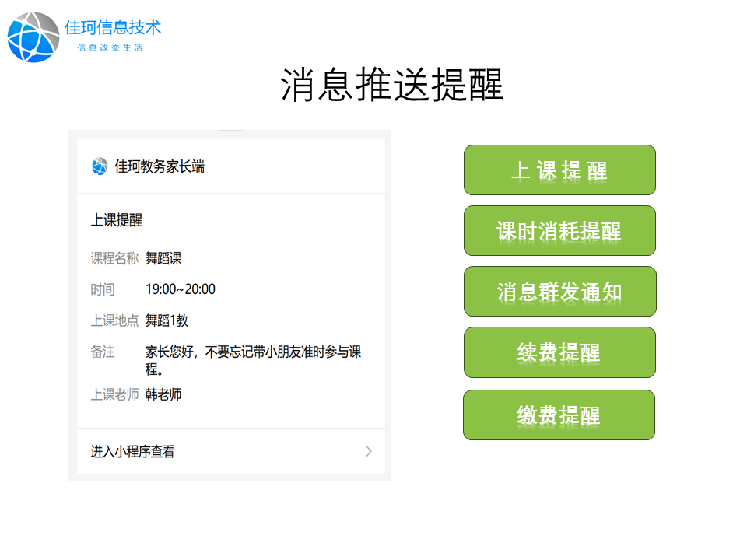Screen dimensions: 747x560
Task: Click the 佳珂教务家长端 mini-program icon
Action: (100, 166)
